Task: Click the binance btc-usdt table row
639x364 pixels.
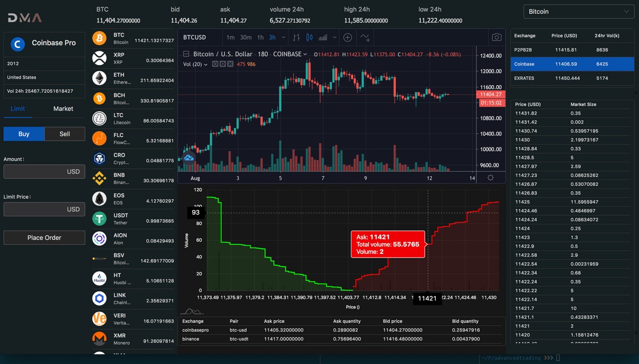Action: (x=341, y=338)
